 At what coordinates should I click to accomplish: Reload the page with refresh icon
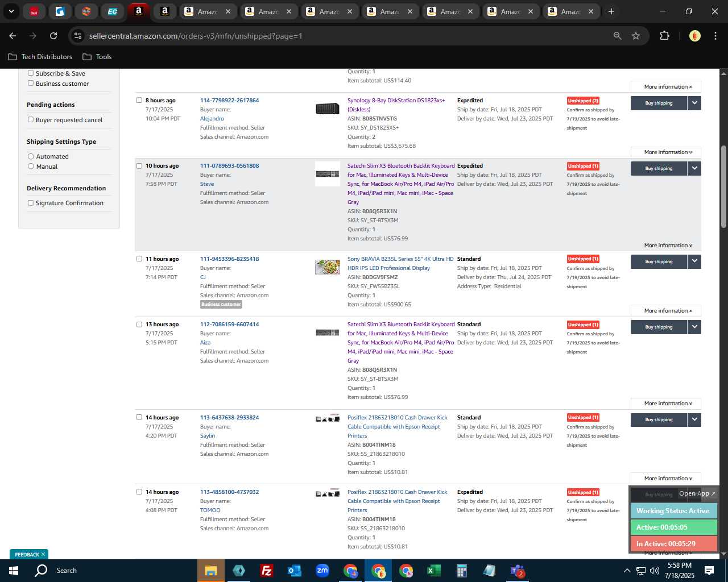53,36
